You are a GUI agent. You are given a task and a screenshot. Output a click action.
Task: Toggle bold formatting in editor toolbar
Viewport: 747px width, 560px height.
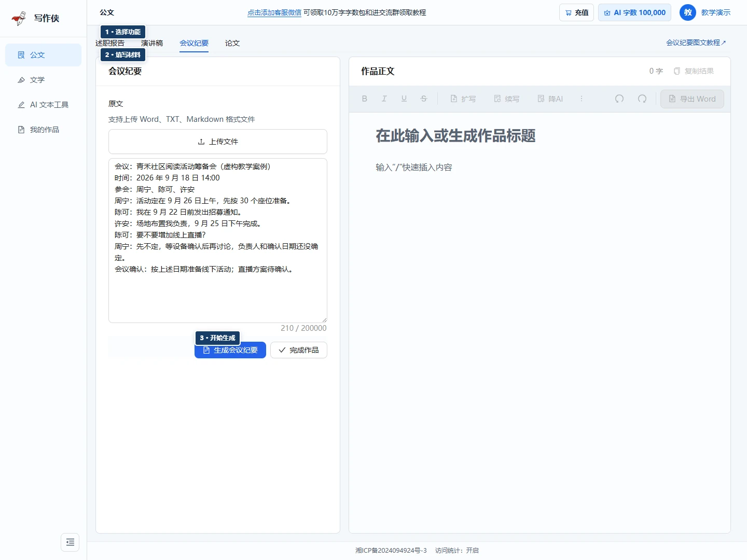[365, 99]
